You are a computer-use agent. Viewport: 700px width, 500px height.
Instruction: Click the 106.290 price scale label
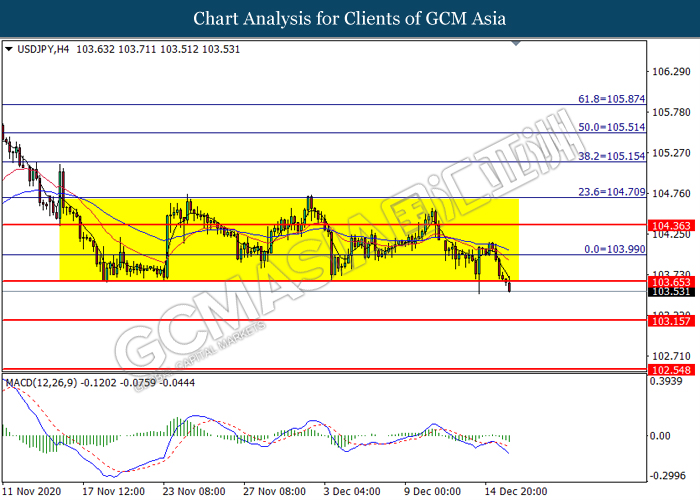click(x=671, y=71)
